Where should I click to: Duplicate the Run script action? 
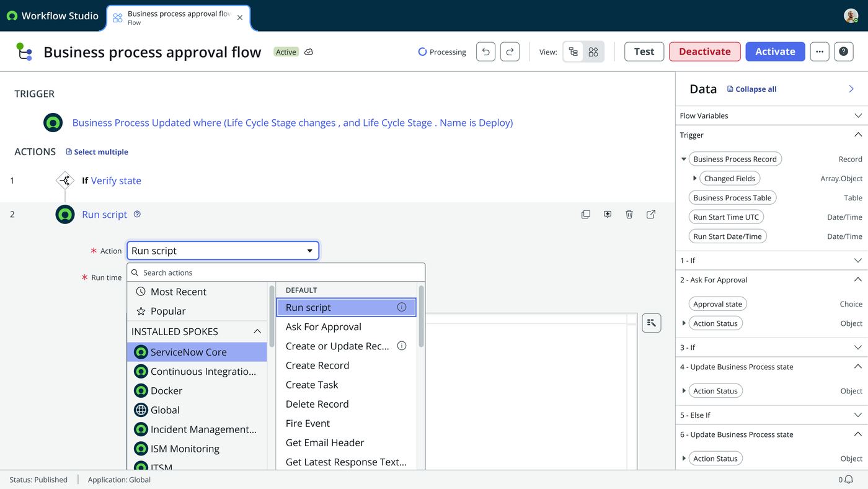tap(586, 214)
